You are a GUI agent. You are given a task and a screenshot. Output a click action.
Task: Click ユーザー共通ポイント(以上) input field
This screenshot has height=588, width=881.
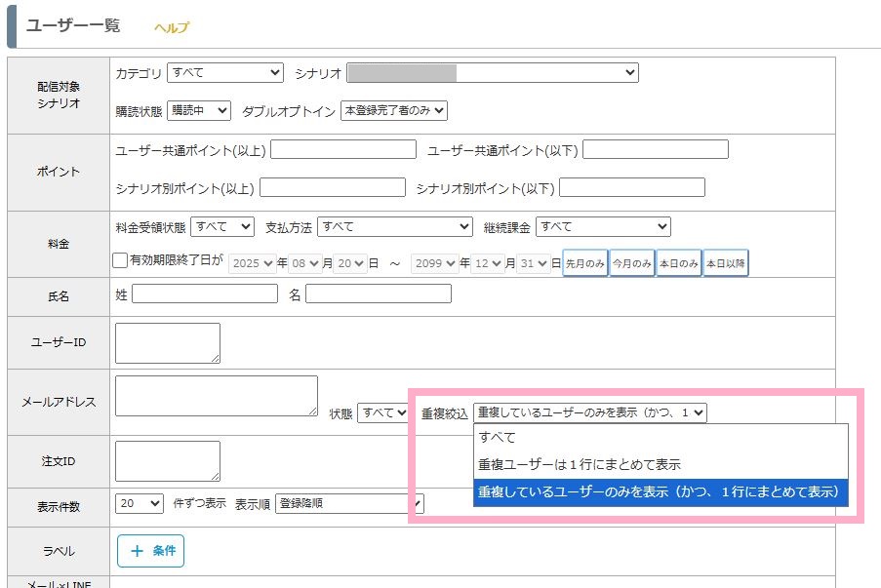click(342, 149)
